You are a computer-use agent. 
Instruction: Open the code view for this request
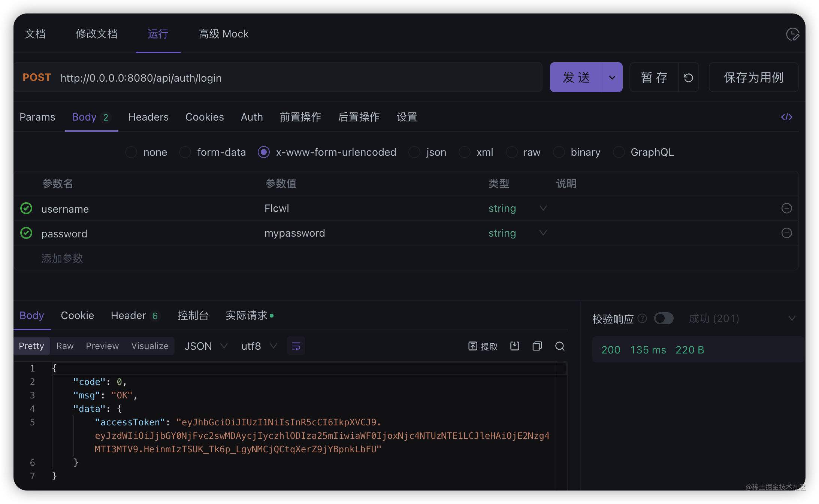(787, 117)
